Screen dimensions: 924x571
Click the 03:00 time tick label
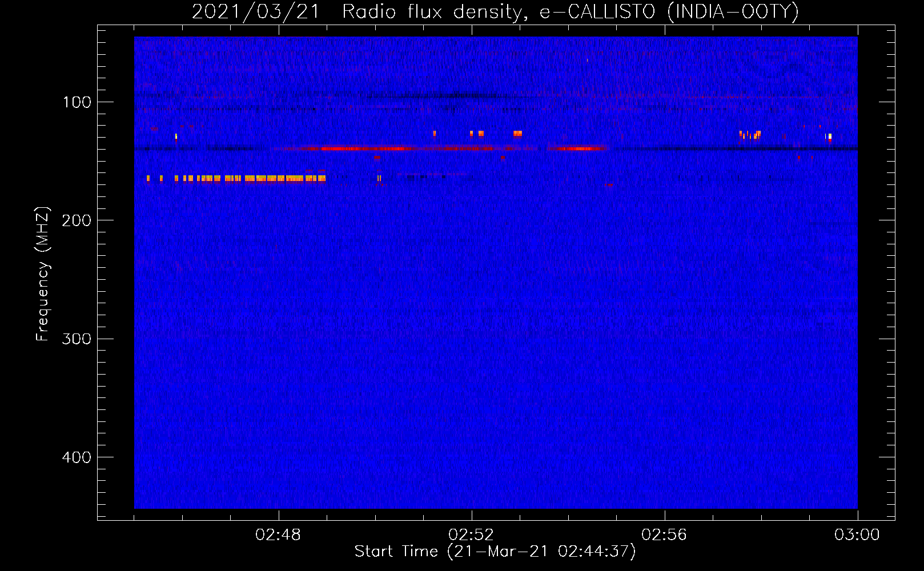tap(857, 534)
